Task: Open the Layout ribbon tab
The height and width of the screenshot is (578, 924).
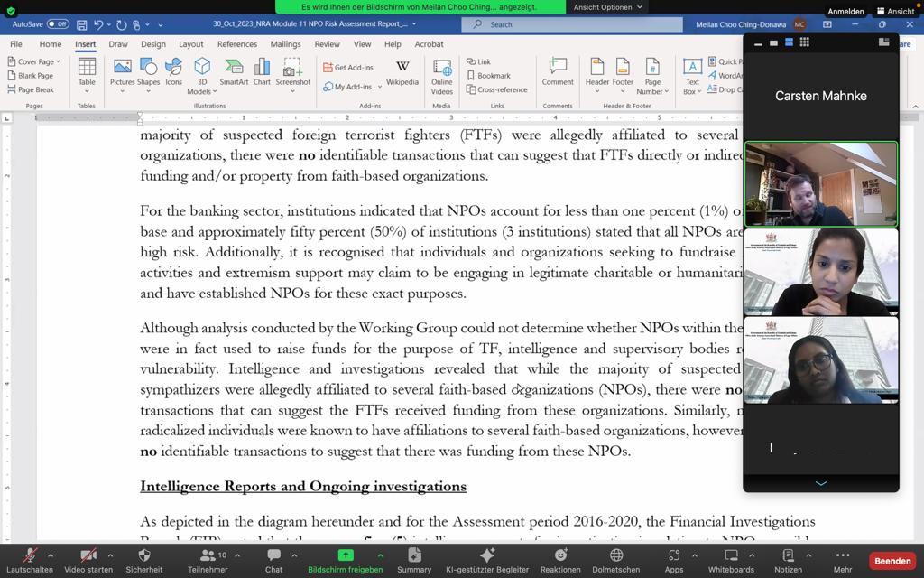Action: click(191, 44)
